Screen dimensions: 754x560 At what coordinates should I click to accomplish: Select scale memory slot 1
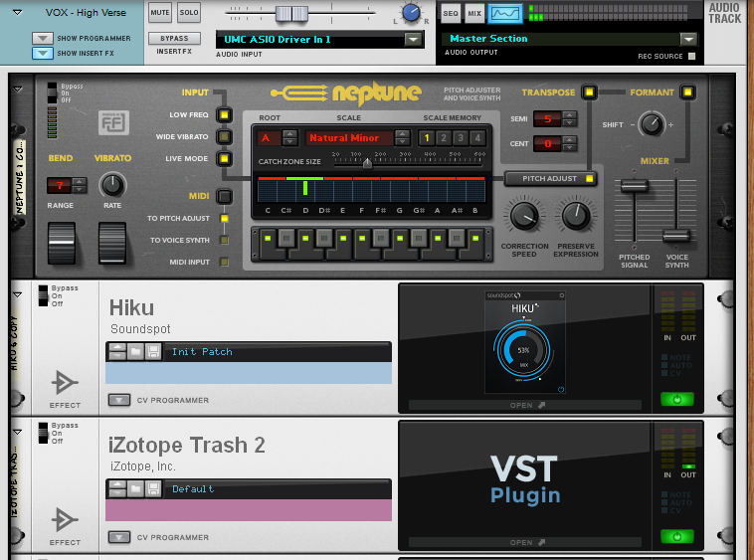click(427, 138)
